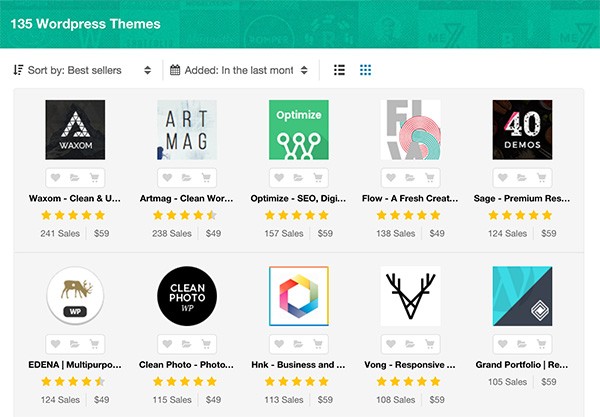Click the '238 Sales' text
This screenshot has width=600, height=417.
[x=172, y=233]
